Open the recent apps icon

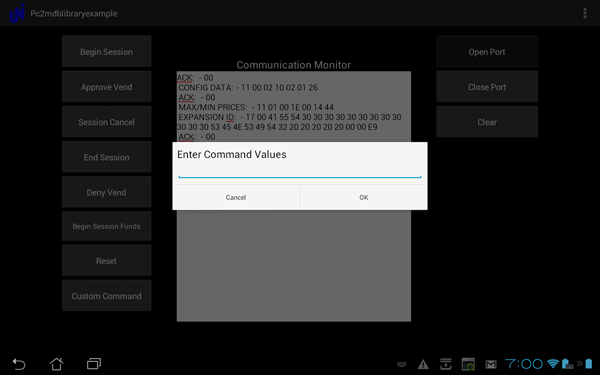tap(94, 364)
